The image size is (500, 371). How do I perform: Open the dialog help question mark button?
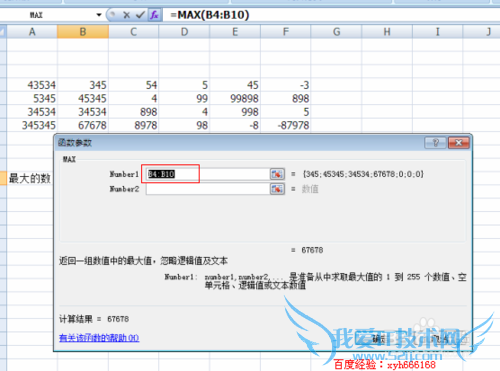[435, 143]
